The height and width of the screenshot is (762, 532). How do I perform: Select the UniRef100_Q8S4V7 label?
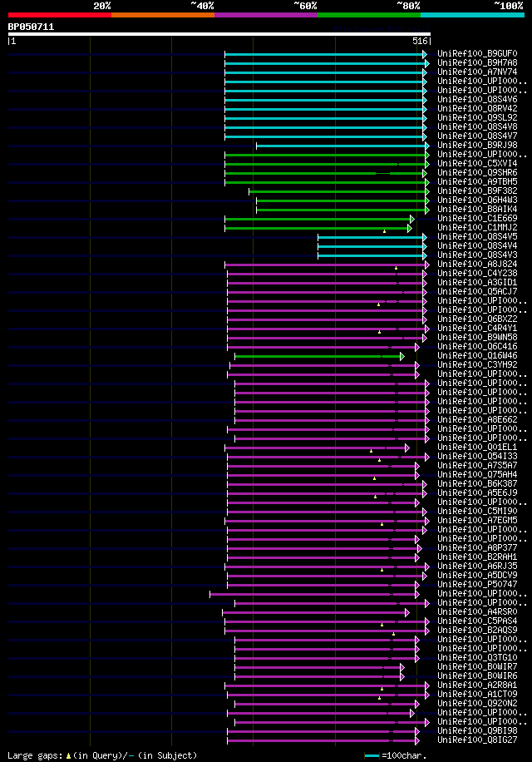(x=477, y=136)
